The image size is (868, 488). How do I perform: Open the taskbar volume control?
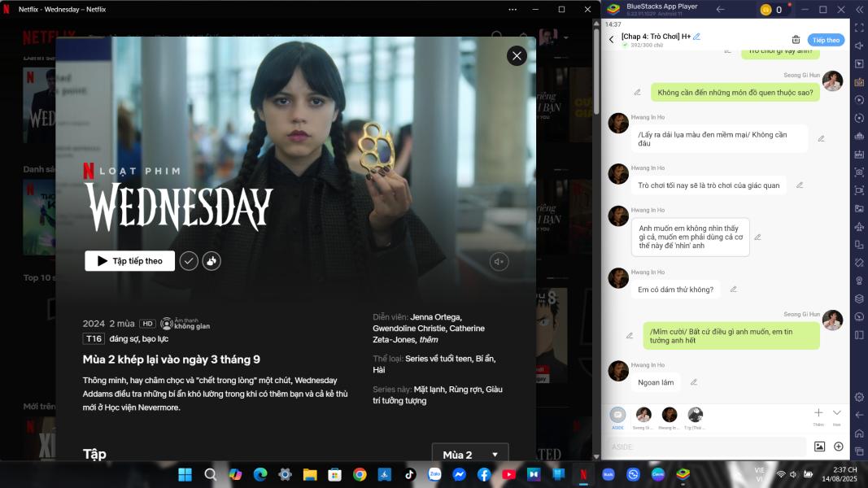coord(793,474)
